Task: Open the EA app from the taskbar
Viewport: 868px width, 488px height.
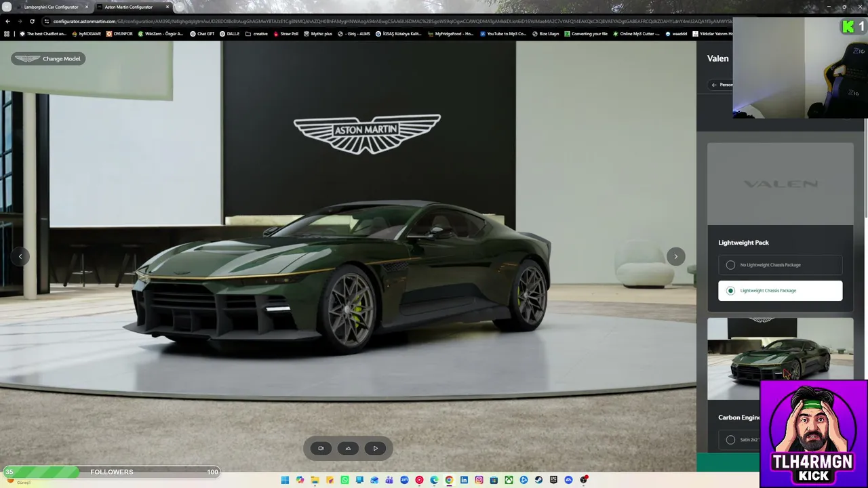Action: pos(568,480)
